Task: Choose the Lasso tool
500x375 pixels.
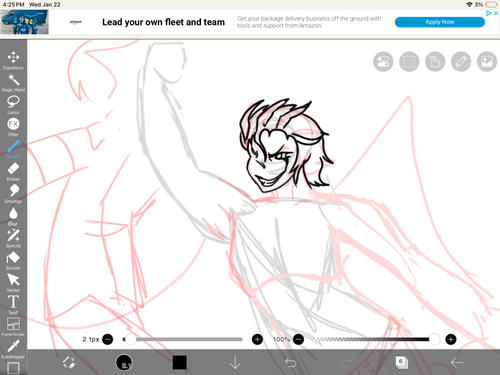Action: click(13, 105)
